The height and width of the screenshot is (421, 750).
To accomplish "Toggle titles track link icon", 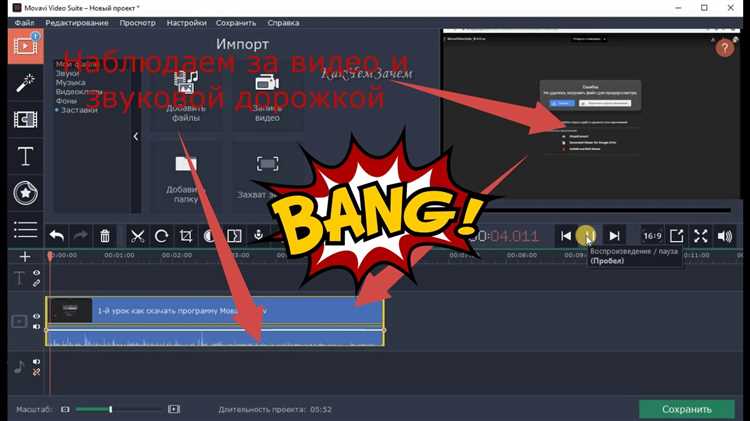I will click(36, 283).
